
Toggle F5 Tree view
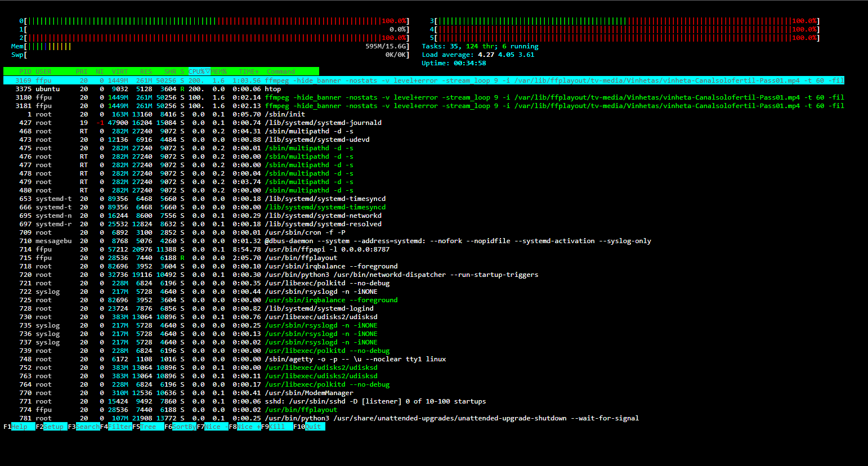point(151,427)
